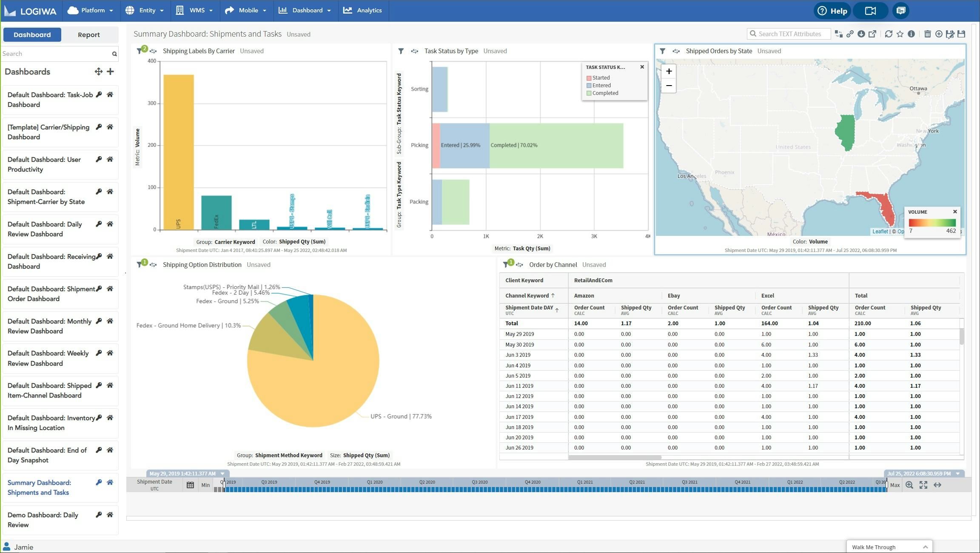Open filter on Shipping Labels By Carrier

click(x=140, y=51)
